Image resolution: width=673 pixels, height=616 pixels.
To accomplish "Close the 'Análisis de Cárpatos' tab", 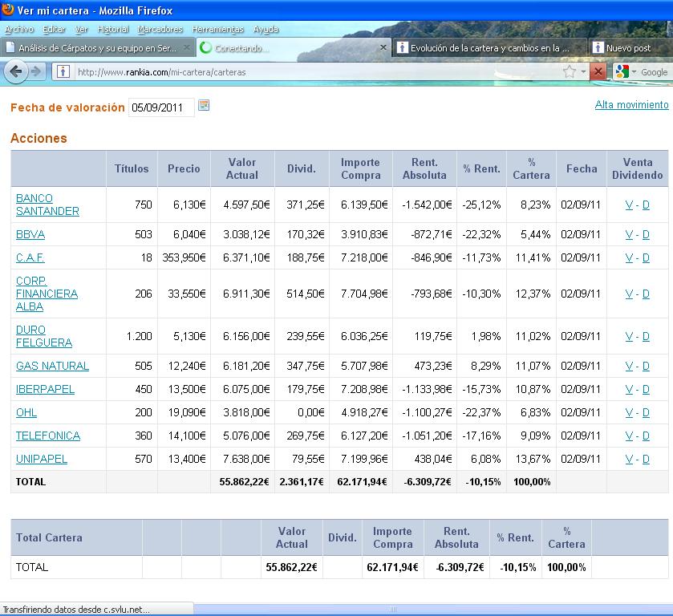I will coord(187,48).
